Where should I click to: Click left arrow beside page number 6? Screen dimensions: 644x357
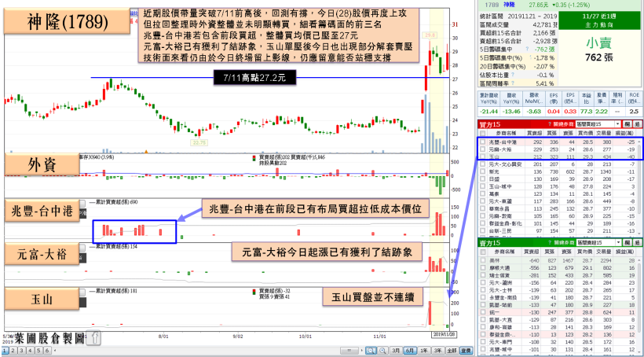[55, 350]
